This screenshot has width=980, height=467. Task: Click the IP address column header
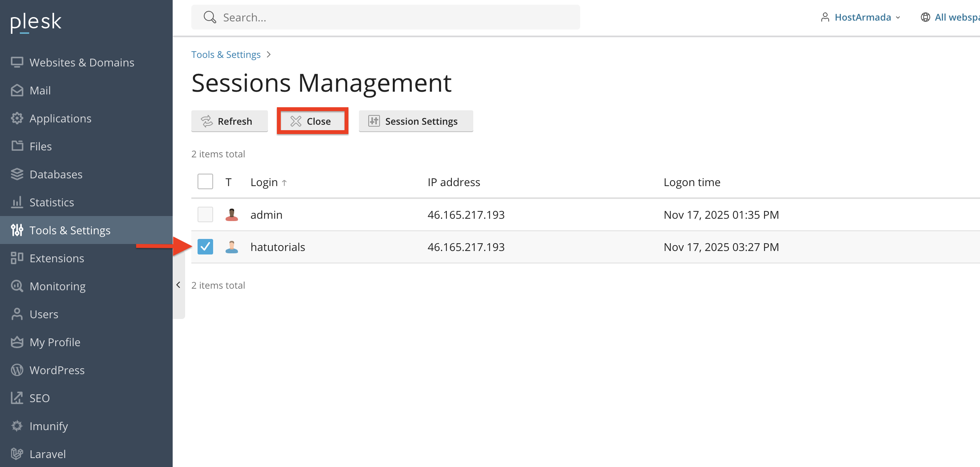click(454, 182)
